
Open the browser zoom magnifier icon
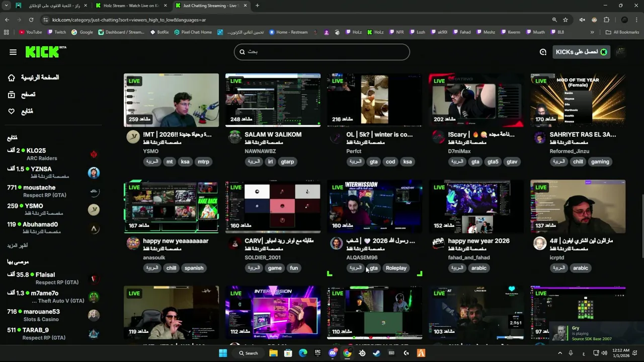554,20
